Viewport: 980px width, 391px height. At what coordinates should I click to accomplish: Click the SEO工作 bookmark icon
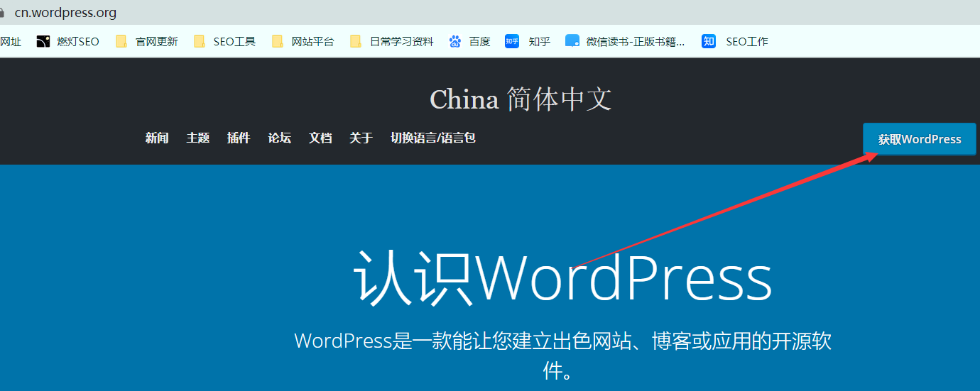point(709,41)
